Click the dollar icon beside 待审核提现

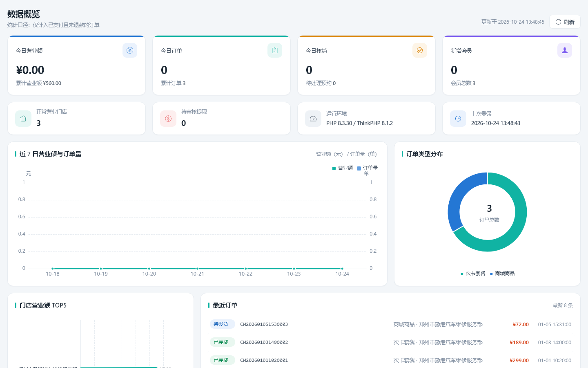pos(168,119)
